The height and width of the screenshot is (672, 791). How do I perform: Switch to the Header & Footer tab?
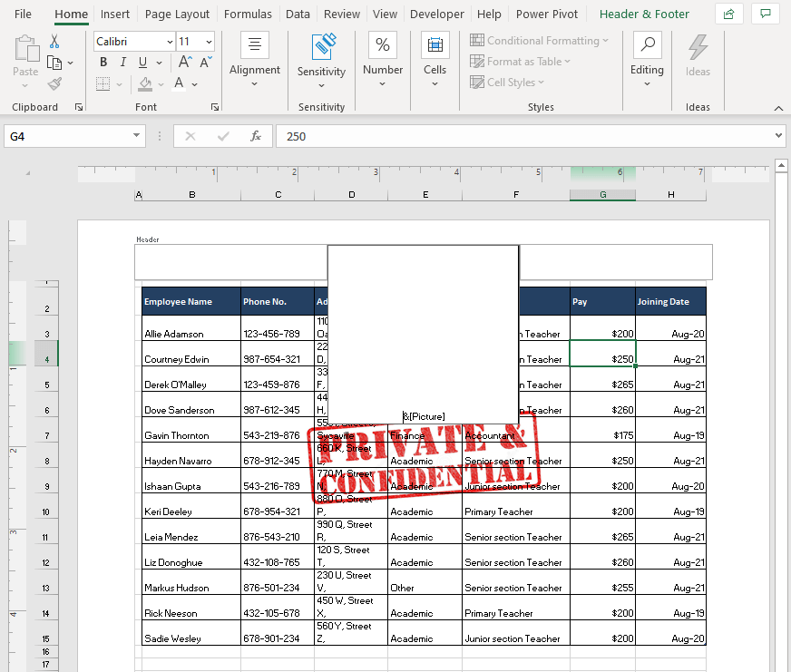(644, 14)
